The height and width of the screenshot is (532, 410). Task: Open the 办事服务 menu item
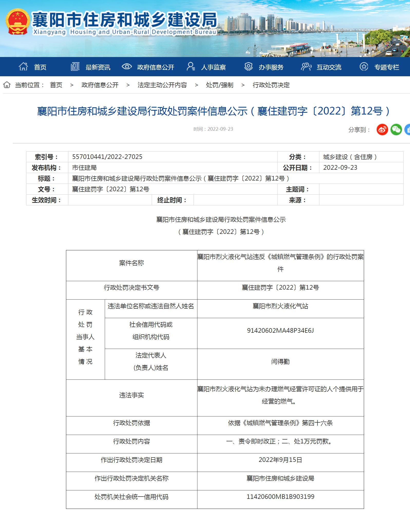[271, 67]
